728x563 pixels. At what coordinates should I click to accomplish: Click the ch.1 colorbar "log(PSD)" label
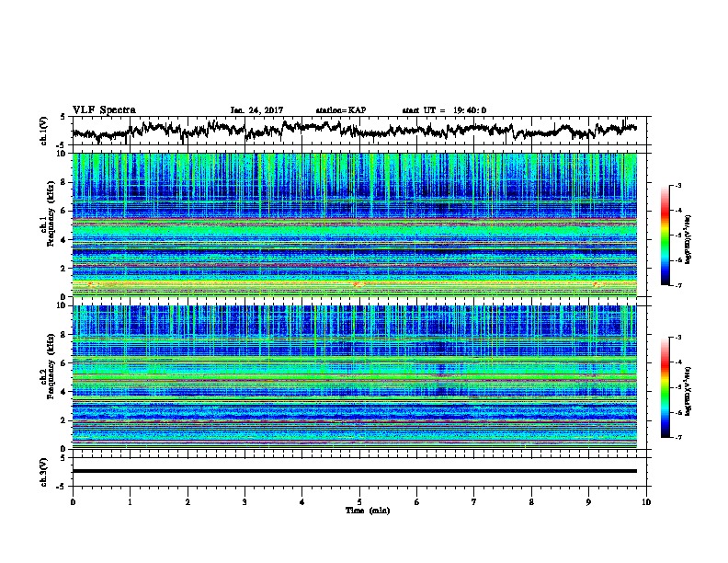pos(688,239)
